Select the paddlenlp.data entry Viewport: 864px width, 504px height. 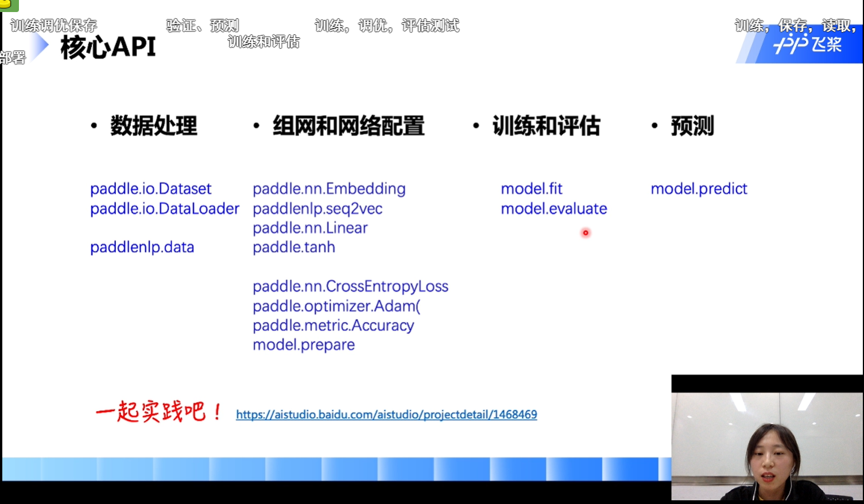pyautogui.click(x=142, y=247)
